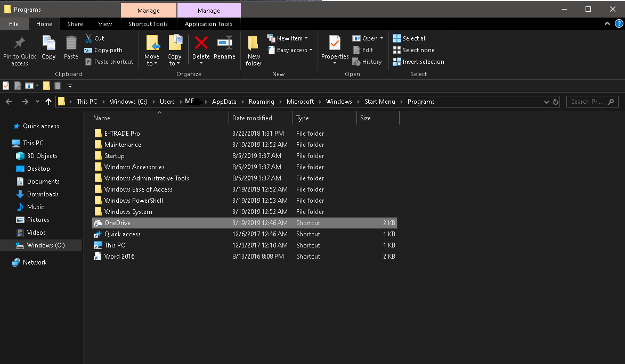Click the Help question mark icon
The height and width of the screenshot is (364, 625).
(619, 24)
